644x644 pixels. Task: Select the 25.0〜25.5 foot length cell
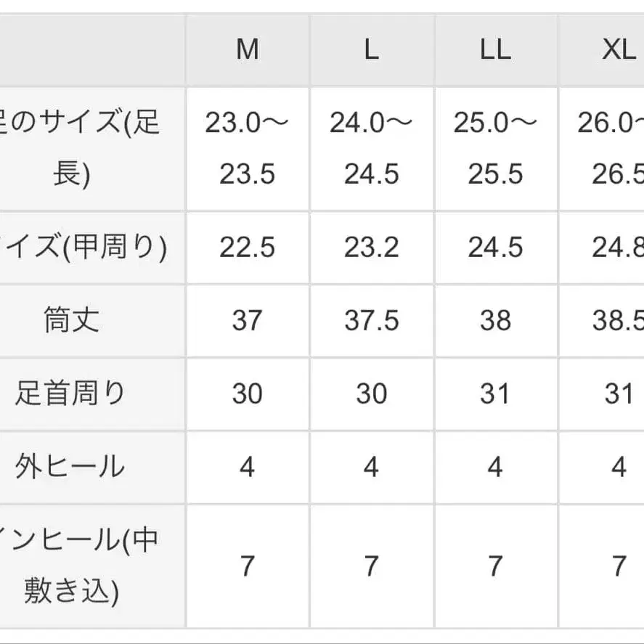495,149
